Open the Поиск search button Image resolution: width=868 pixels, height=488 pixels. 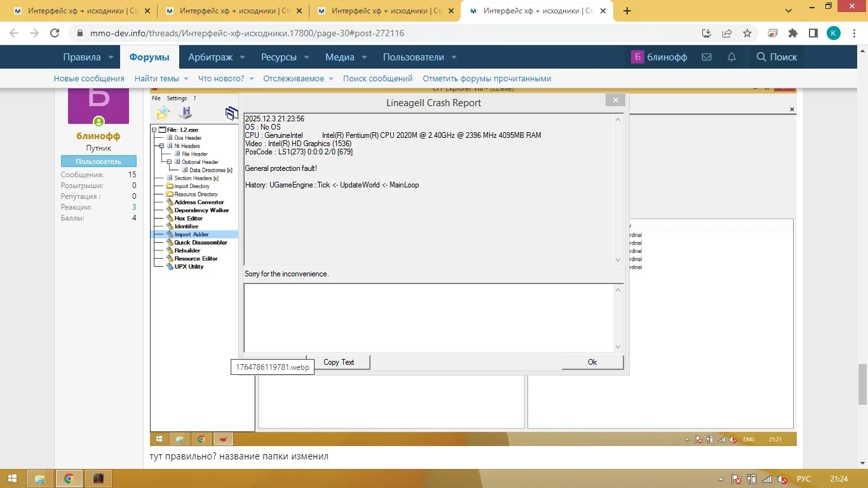[x=776, y=57]
